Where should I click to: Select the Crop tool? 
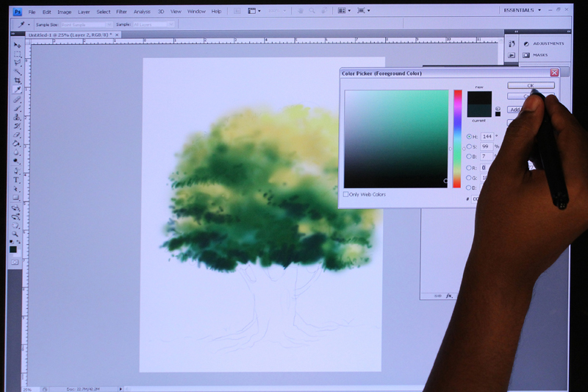pos(17,80)
